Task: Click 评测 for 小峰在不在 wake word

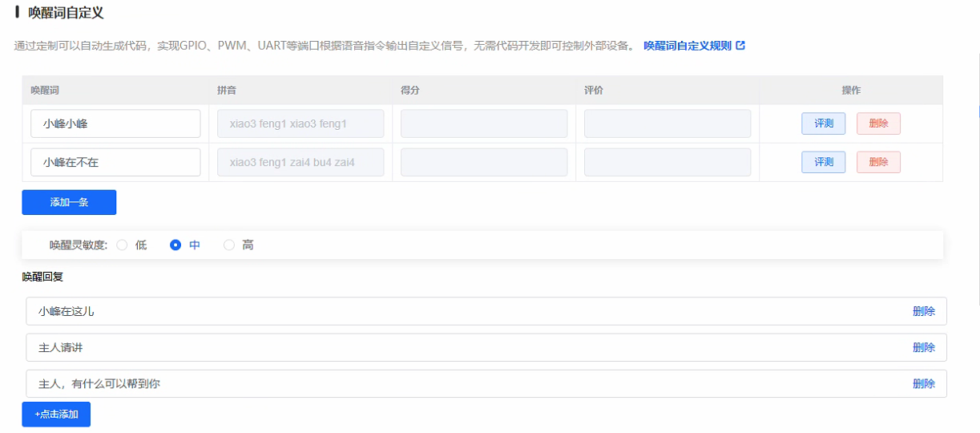Action: click(x=823, y=162)
